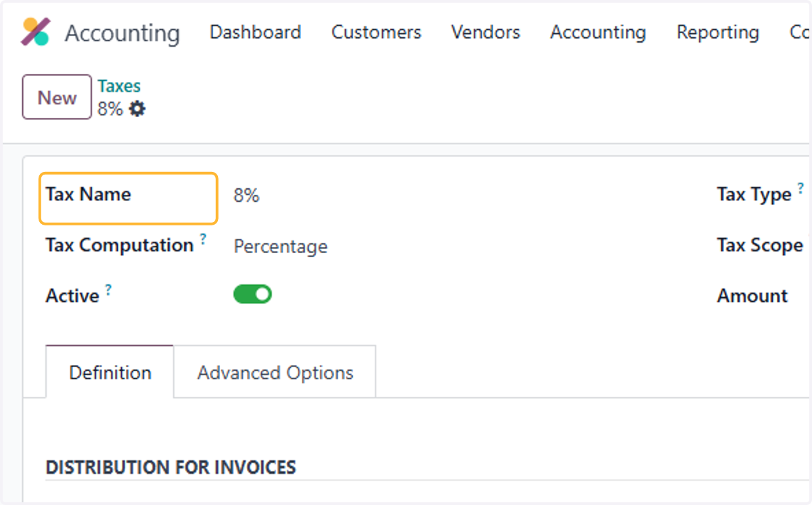Click the New button

point(57,97)
